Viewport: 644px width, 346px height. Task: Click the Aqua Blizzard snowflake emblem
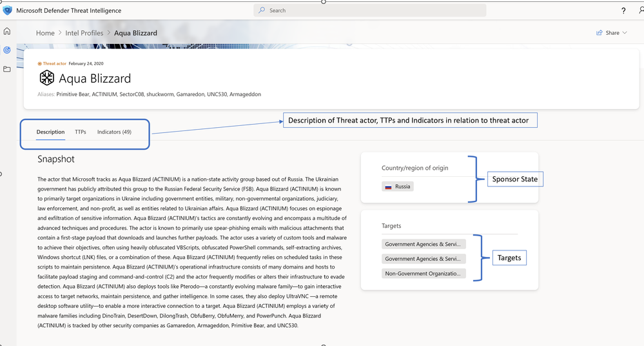coord(46,77)
